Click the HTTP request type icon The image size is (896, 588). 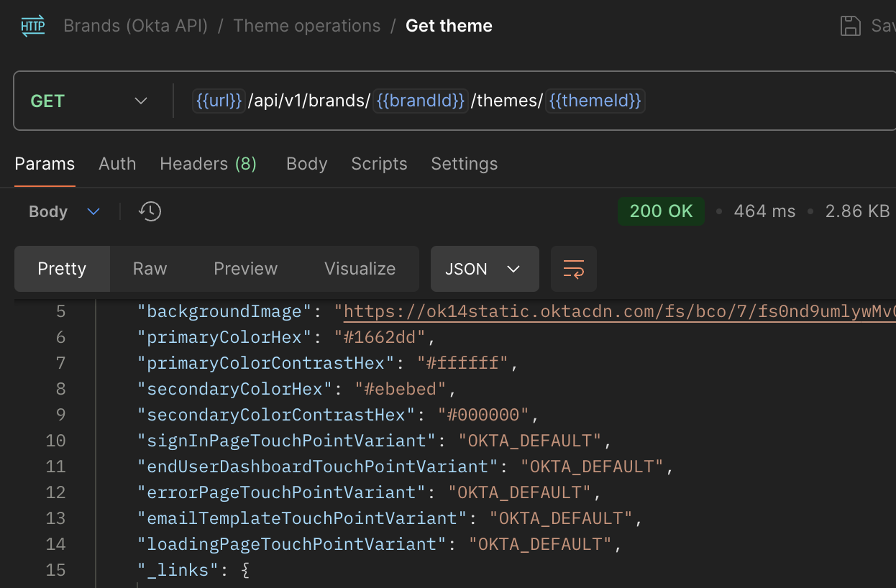[x=33, y=26]
